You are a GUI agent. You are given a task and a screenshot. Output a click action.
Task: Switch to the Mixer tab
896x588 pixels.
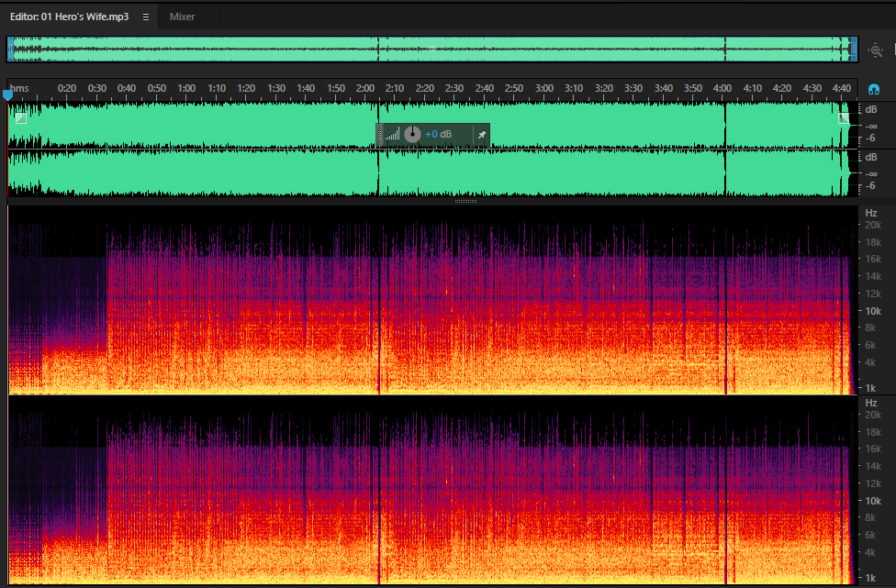[x=183, y=17]
